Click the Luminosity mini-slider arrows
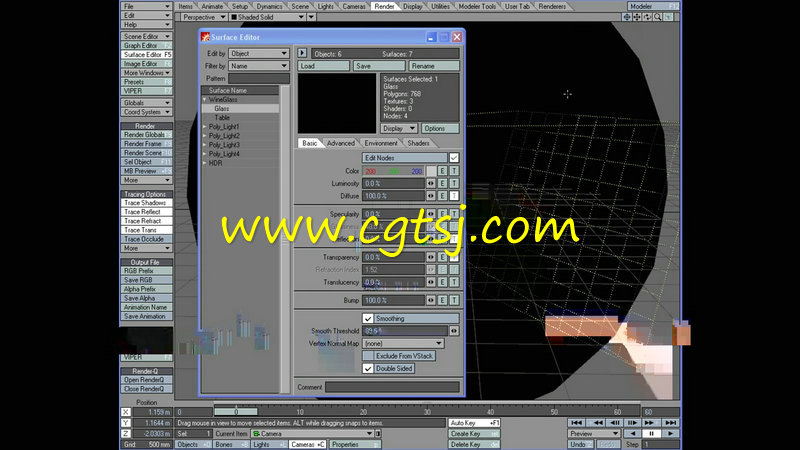Screen dimensions: 800x450 point(431,183)
